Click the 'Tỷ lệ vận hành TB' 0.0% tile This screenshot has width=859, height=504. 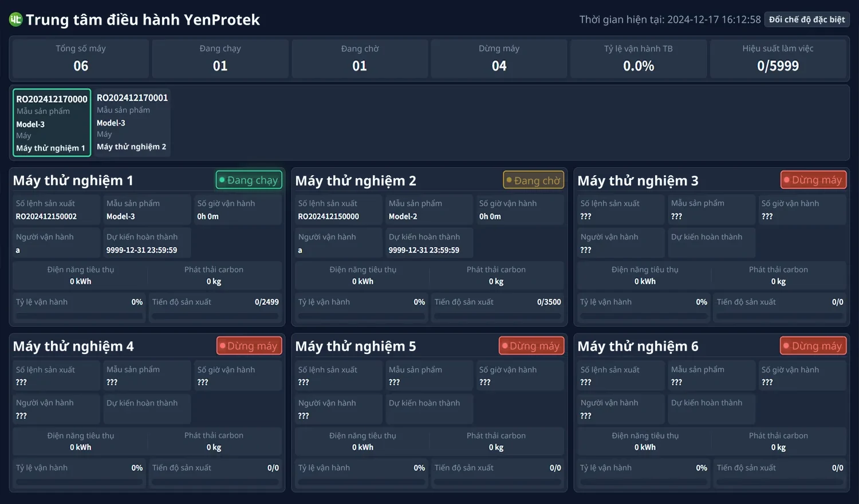click(x=639, y=58)
